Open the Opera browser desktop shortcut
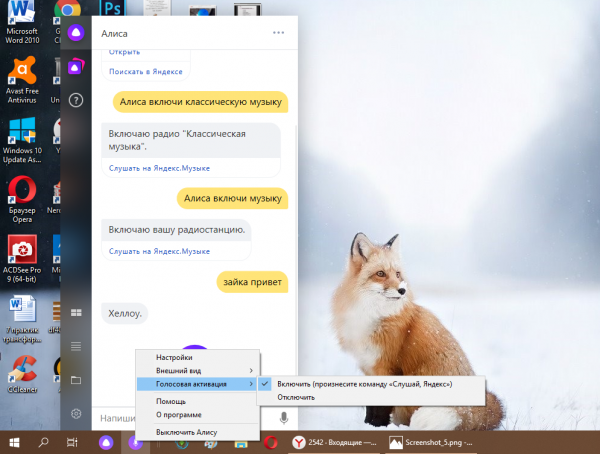This screenshot has width=600, height=454. 22,199
